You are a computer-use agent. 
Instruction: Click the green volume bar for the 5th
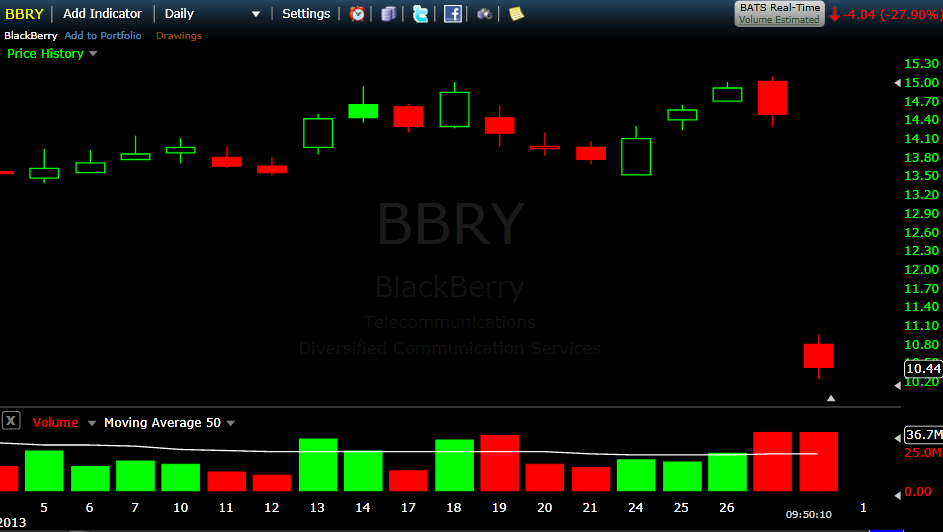pyautogui.click(x=44, y=471)
